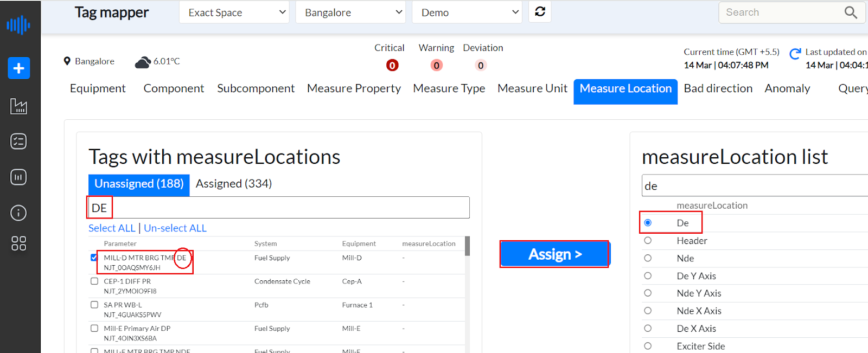Open the four-squares apps grid icon
868x353 pixels.
coord(18,243)
